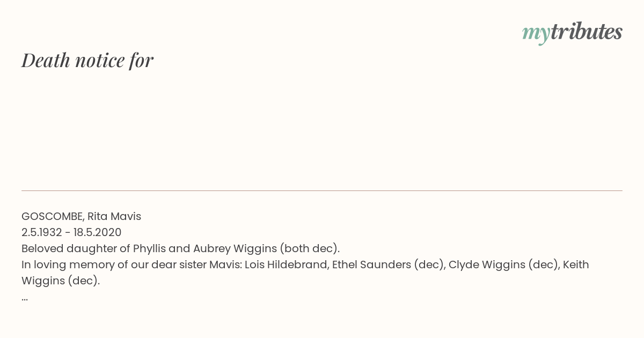Click the name GOSCOMBE, Rita Mavis

(81, 217)
